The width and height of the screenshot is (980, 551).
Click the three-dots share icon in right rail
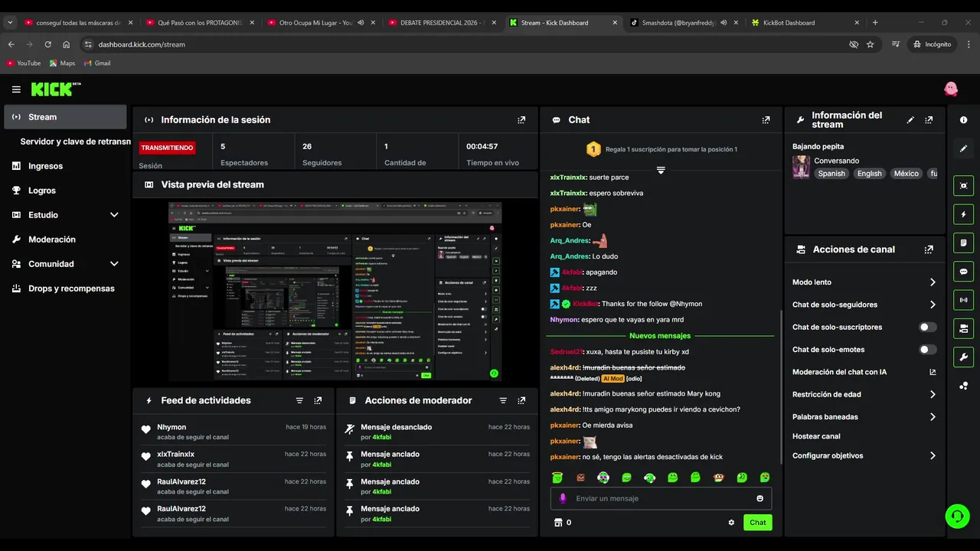[963, 386]
